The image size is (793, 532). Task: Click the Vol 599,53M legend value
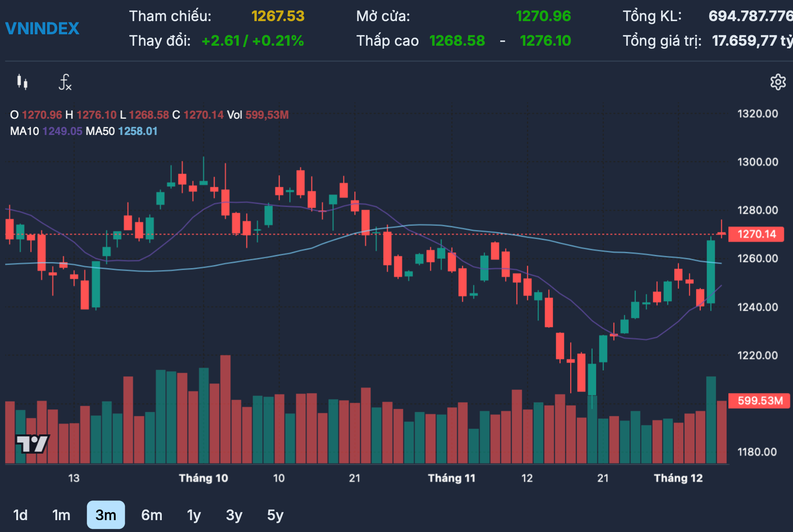tap(267, 115)
